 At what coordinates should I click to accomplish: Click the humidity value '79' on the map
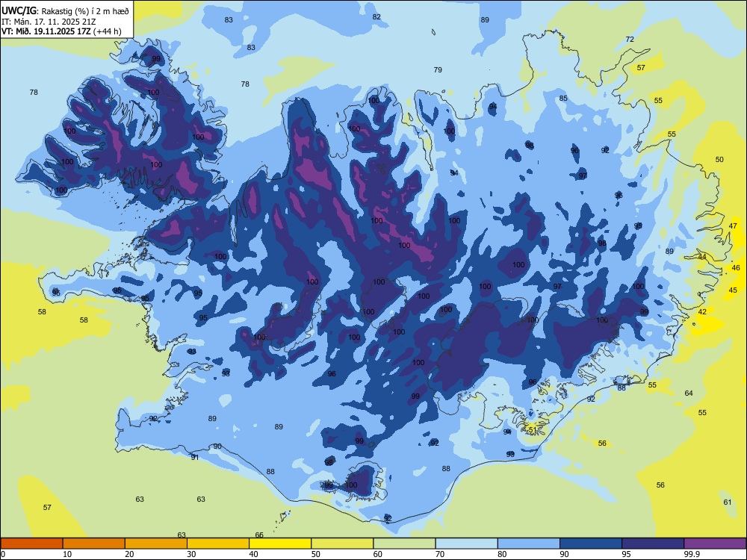tap(438, 69)
